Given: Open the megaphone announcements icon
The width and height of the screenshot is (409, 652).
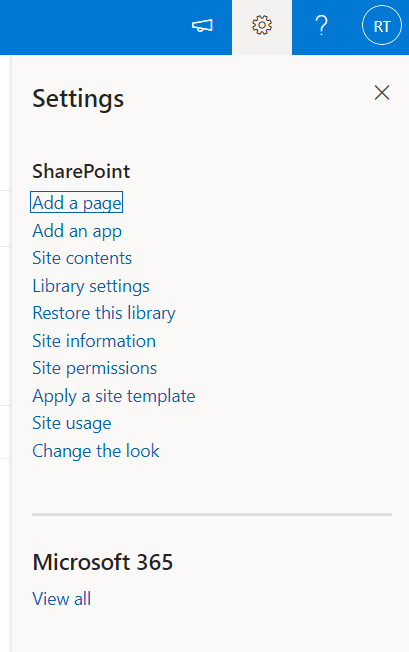Looking at the screenshot, I should [202, 26].
